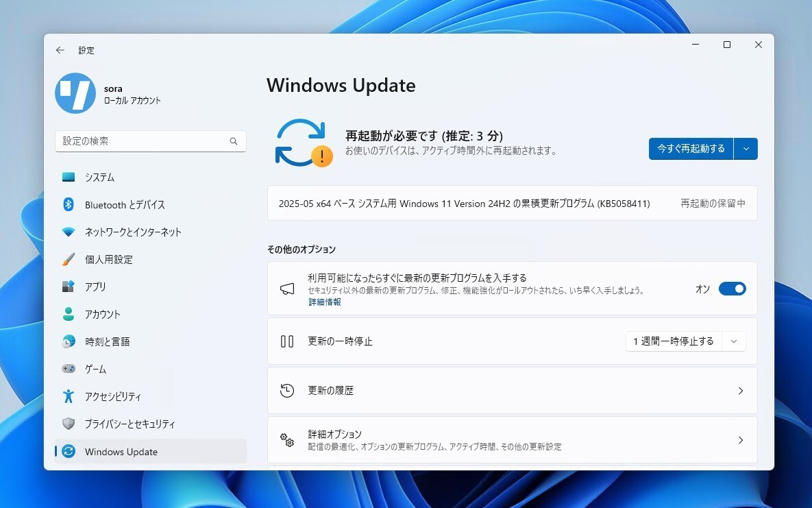Maximize the Settings window
Viewport: 812px width, 508px height.
727,45
